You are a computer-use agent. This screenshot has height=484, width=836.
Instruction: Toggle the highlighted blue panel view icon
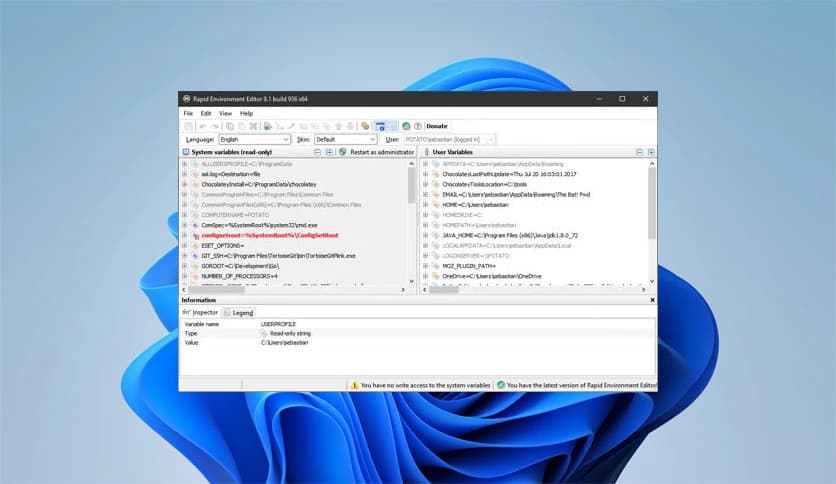click(380, 126)
